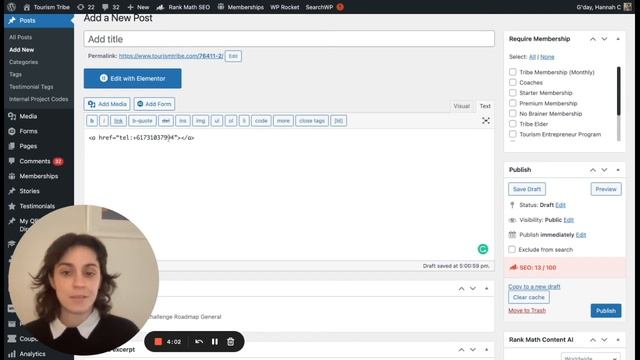Collapse the Rank Math Content AI panel
Viewport: 640px width, 360px height.
click(x=618, y=340)
